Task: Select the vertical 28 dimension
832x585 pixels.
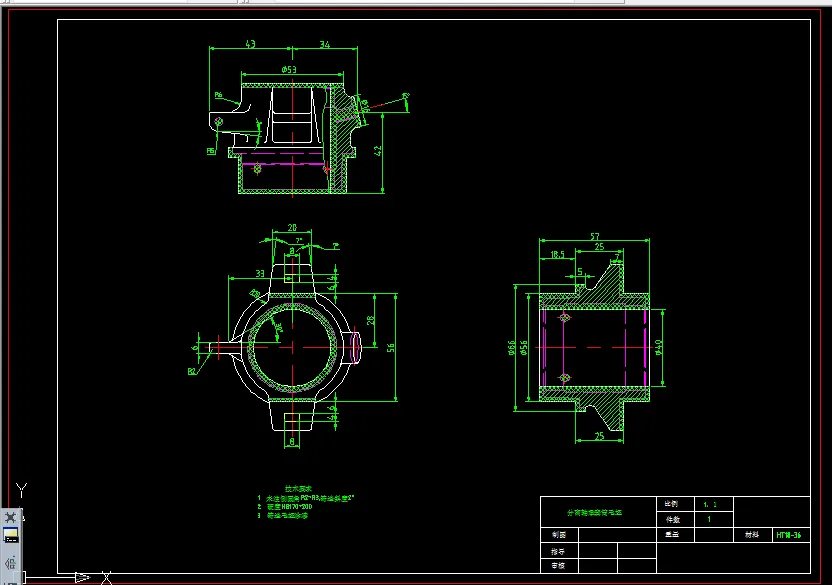Action: (x=370, y=321)
